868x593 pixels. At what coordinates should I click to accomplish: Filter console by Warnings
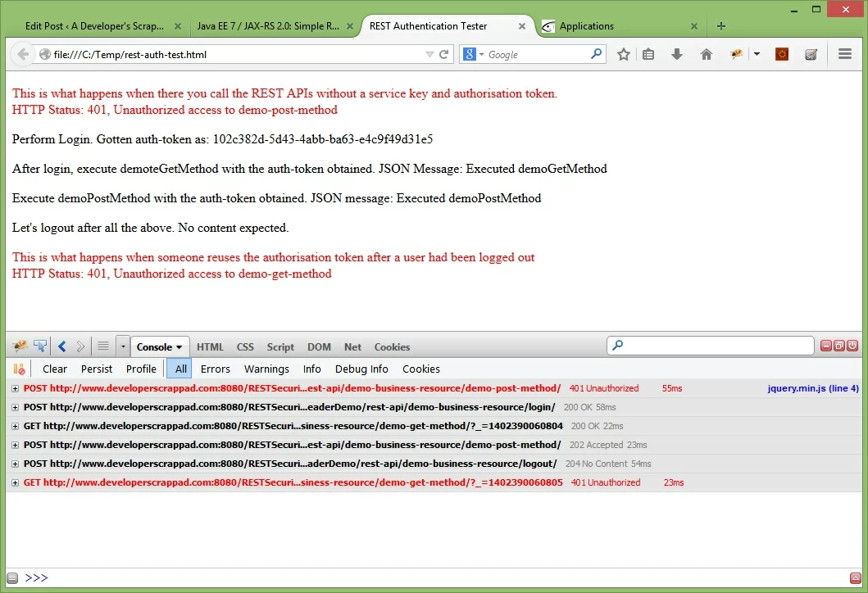coord(266,369)
